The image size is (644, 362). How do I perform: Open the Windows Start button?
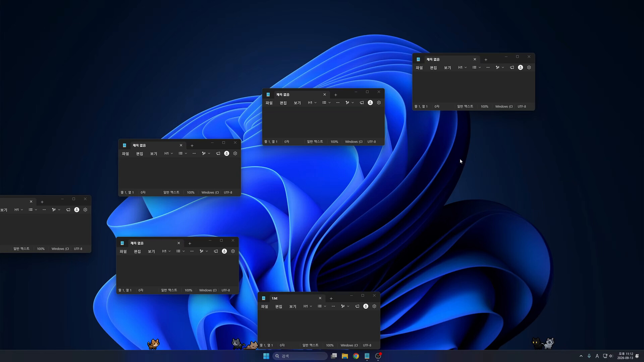(266, 356)
